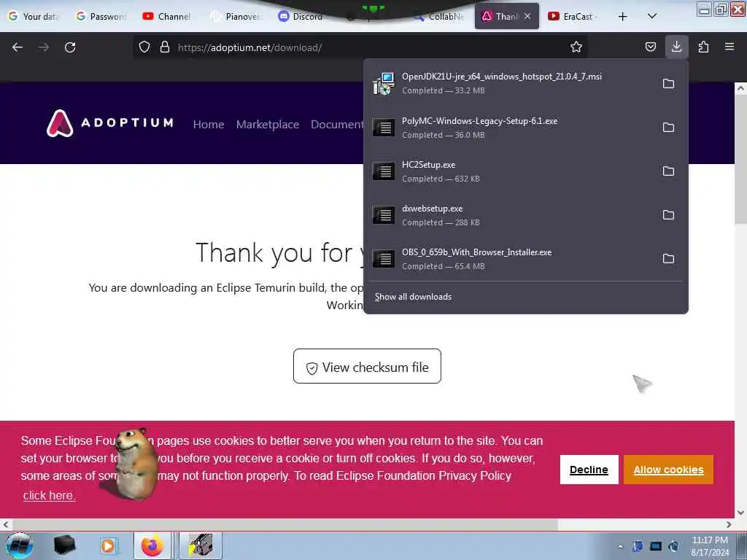Viewport: 747px width, 560px height.
Task: Open network tray icon
Action: [656, 546]
